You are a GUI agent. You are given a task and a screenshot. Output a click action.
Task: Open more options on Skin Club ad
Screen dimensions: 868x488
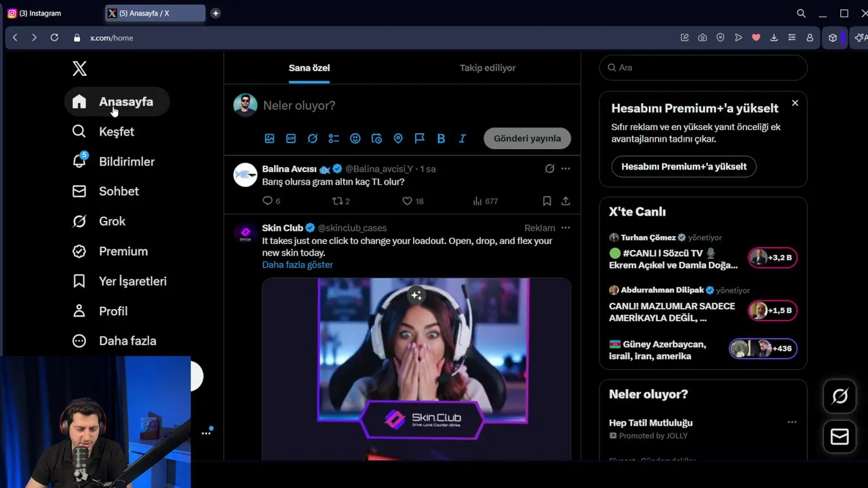click(566, 228)
